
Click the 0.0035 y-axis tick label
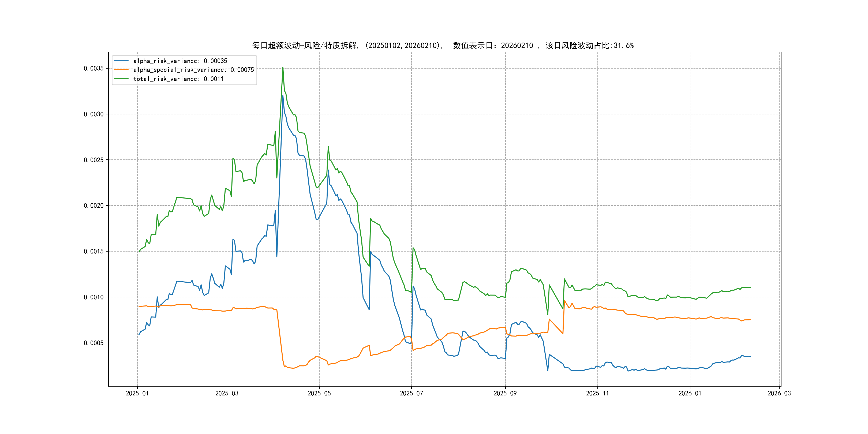point(94,68)
